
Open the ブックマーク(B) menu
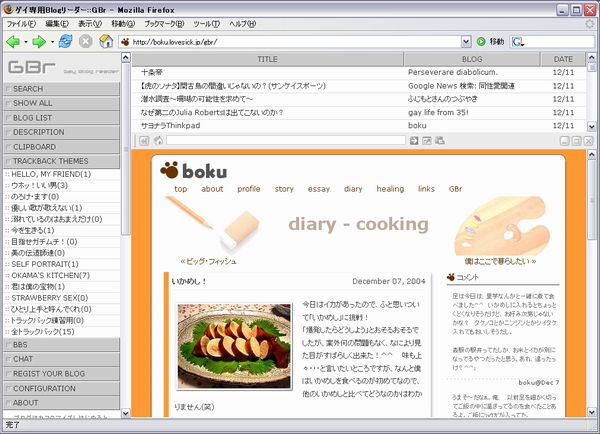click(164, 24)
